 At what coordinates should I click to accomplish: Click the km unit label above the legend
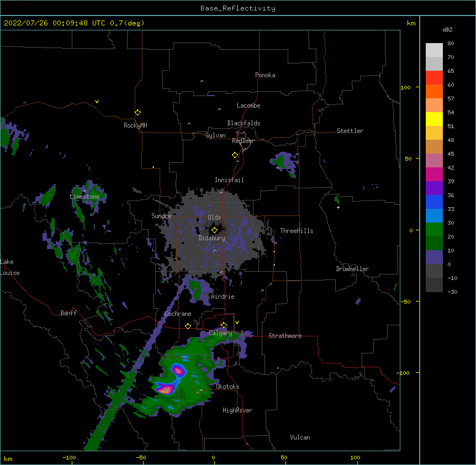411,23
